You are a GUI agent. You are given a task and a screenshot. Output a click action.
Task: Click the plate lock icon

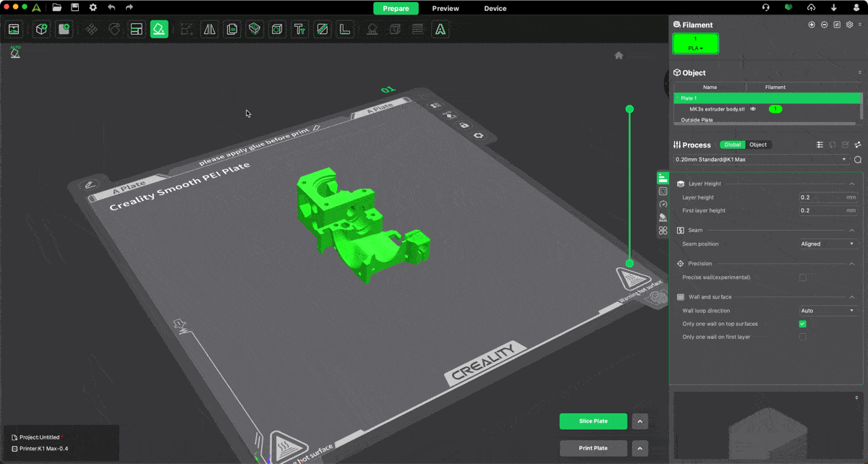pos(464,125)
